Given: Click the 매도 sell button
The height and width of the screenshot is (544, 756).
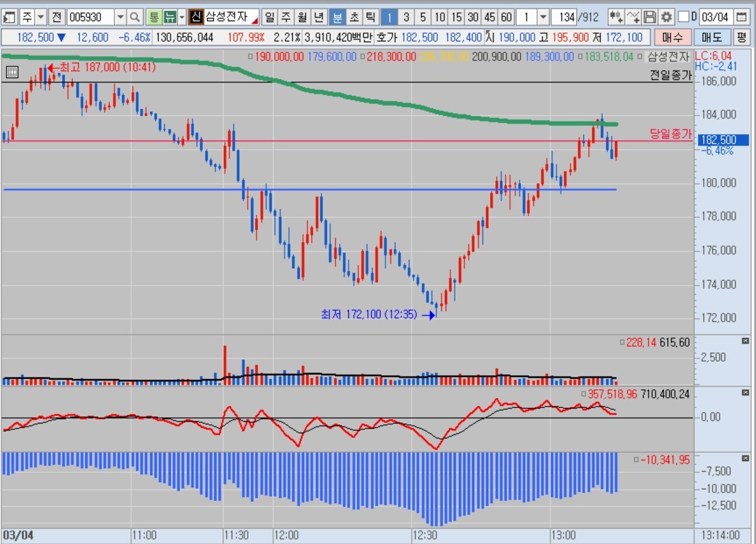Looking at the screenshot, I should click(x=711, y=38).
